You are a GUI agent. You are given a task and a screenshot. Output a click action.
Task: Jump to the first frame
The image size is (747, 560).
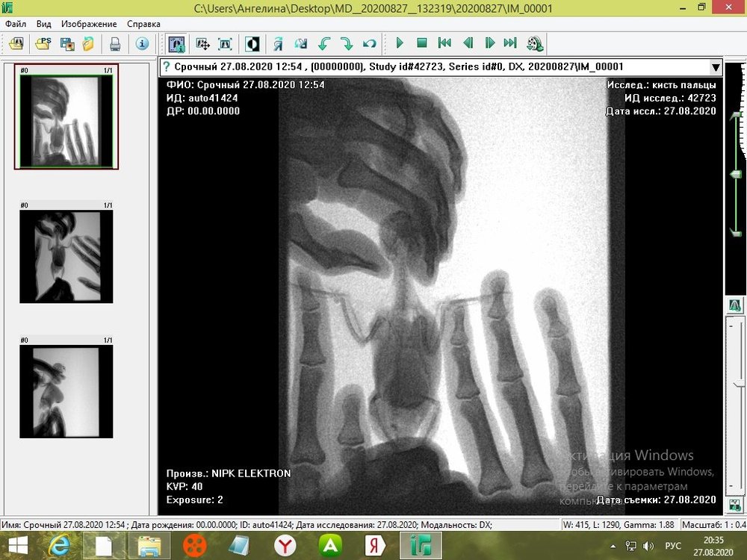coord(444,44)
